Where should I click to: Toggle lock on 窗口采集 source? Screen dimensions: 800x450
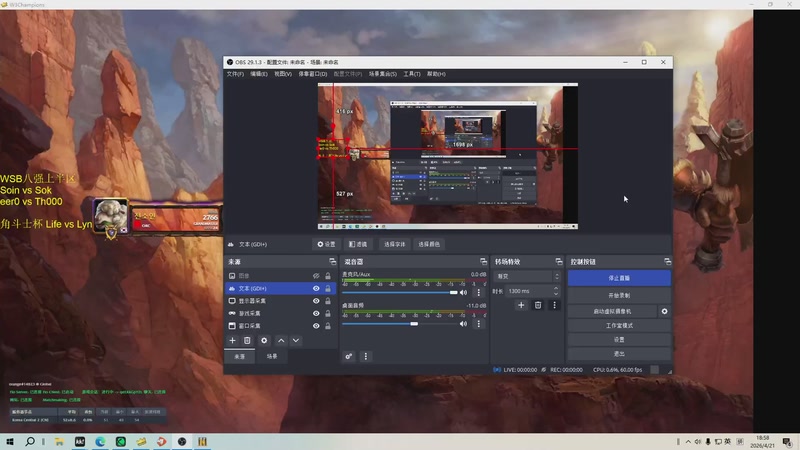(328, 326)
